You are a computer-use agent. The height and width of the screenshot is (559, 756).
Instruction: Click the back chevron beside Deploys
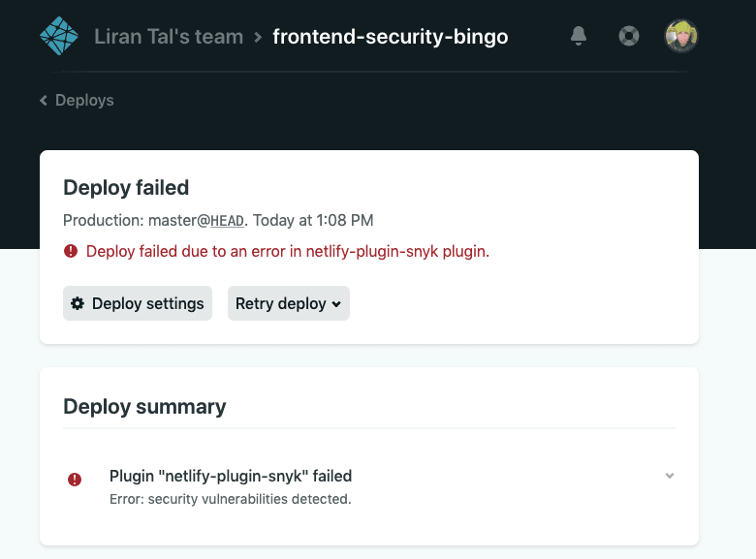point(44,100)
